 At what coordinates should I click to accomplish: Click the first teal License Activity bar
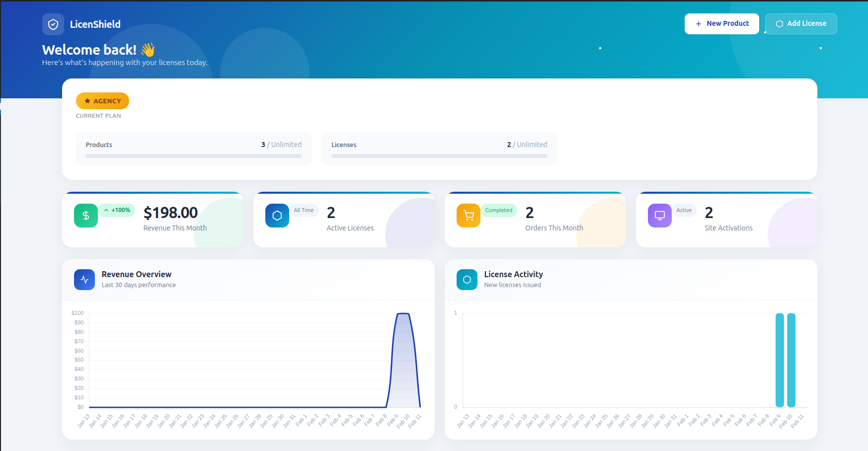tap(780, 360)
